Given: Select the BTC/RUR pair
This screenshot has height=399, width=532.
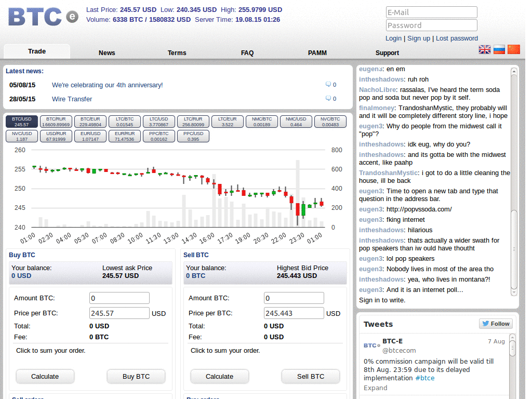Looking at the screenshot, I should [56, 122].
